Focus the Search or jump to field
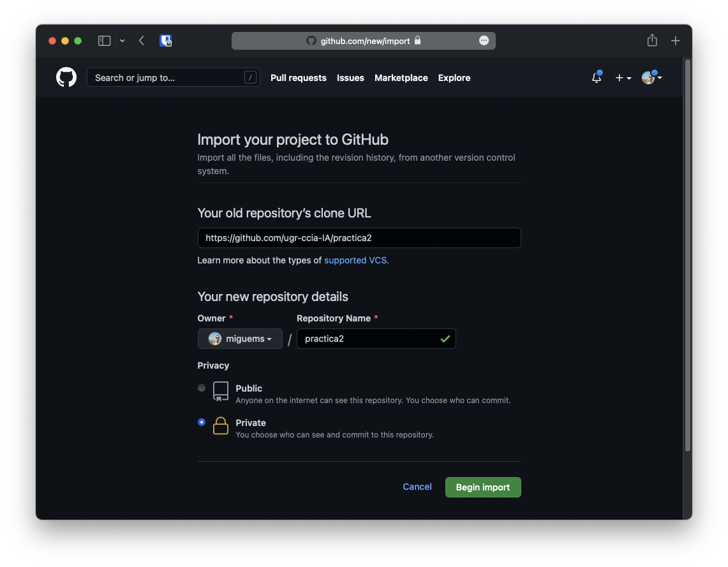Image resolution: width=728 pixels, height=567 pixels. click(x=173, y=77)
